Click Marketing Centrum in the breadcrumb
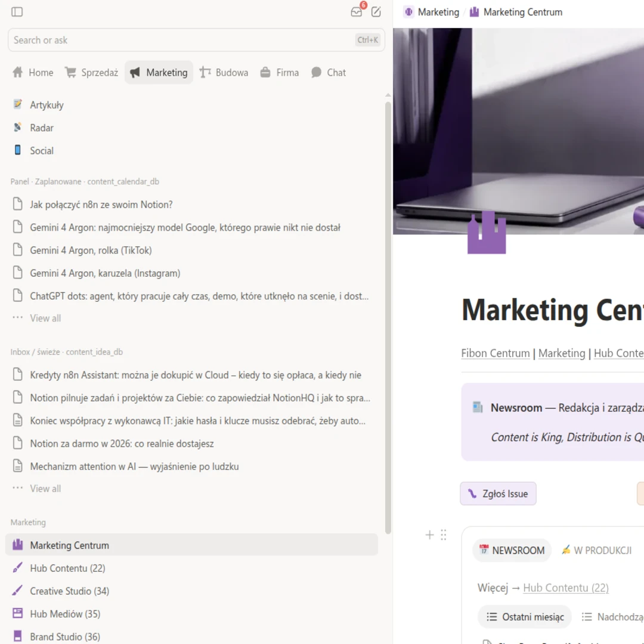Screen dimensions: 644x644 point(516,12)
